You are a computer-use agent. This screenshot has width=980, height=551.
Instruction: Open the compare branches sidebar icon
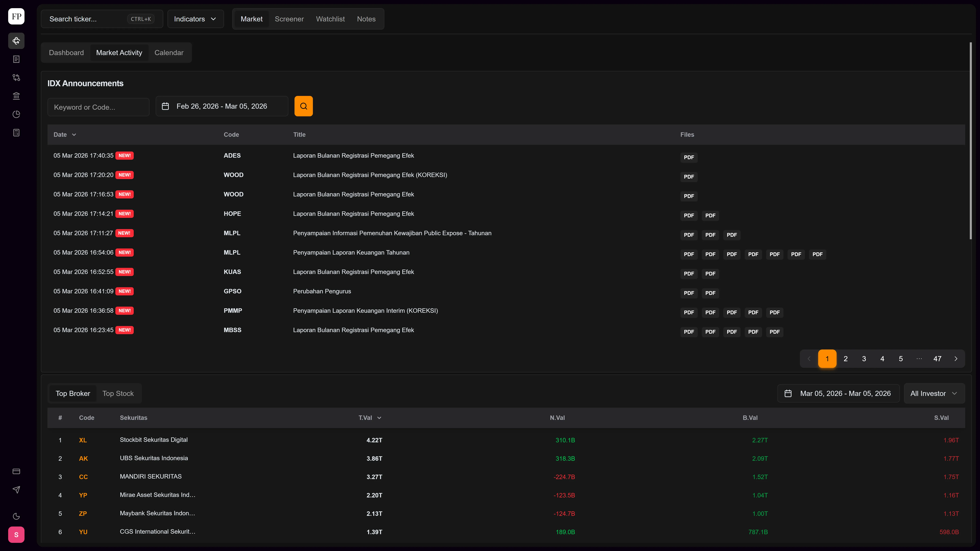tap(16, 78)
